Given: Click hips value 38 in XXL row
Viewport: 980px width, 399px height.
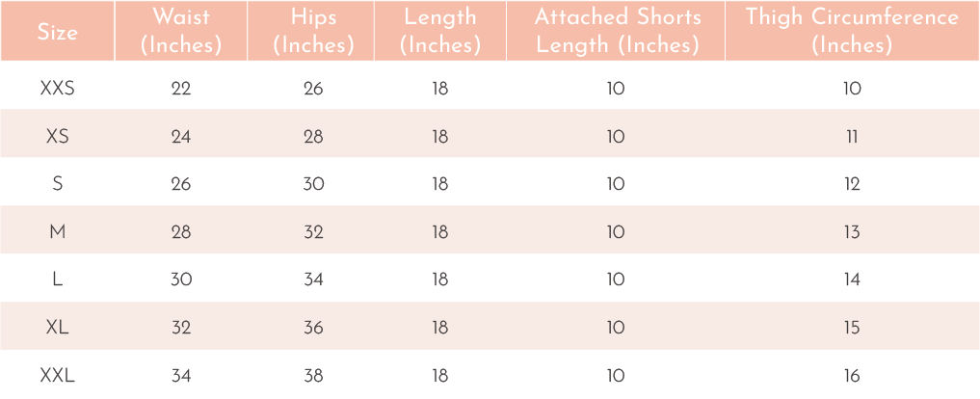Looking at the screenshot, I should click(x=313, y=376).
